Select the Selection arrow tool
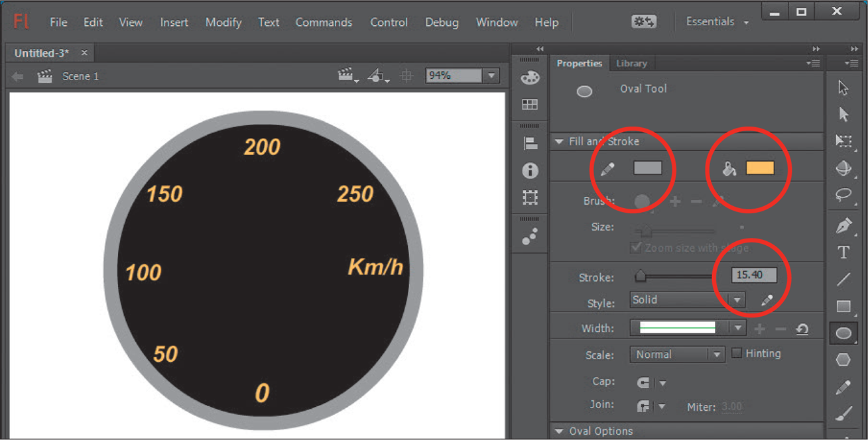 (843, 87)
